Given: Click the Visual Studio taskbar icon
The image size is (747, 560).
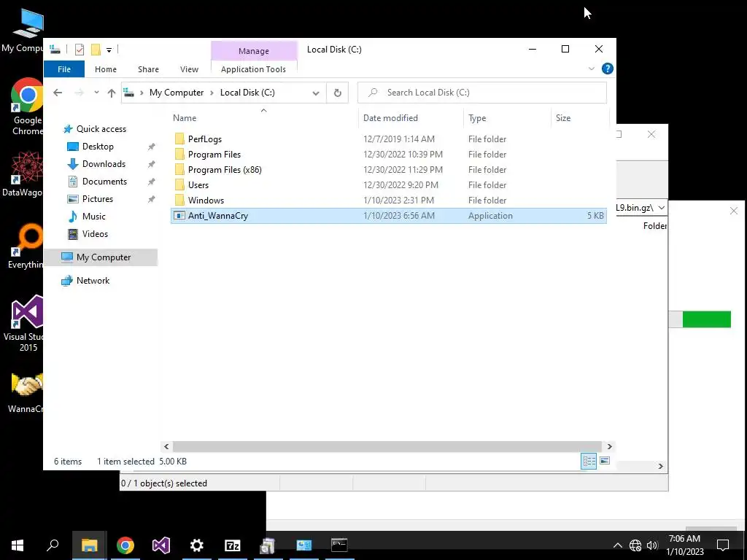Looking at the screenshot, I should tap(161, 545).
